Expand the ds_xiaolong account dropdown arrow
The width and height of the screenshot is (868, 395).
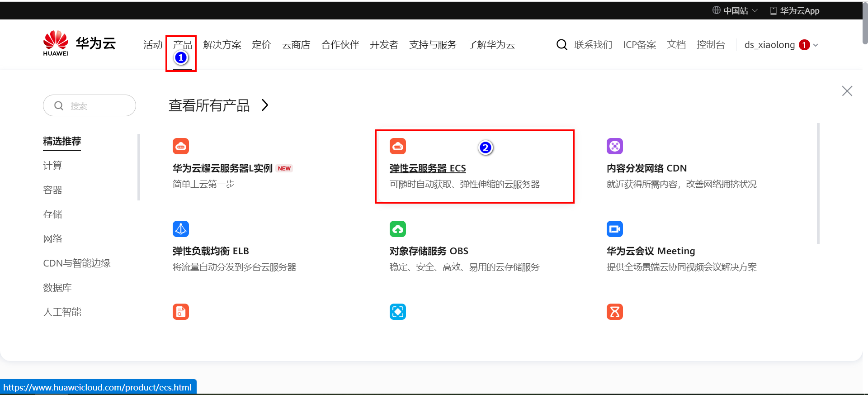[816, 45]
